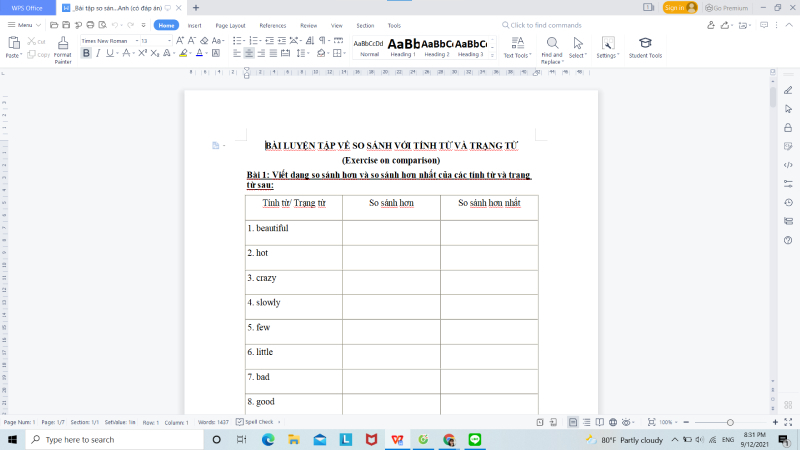
Task: Open Settings in the ribbon
Action: tap(608, 47)
